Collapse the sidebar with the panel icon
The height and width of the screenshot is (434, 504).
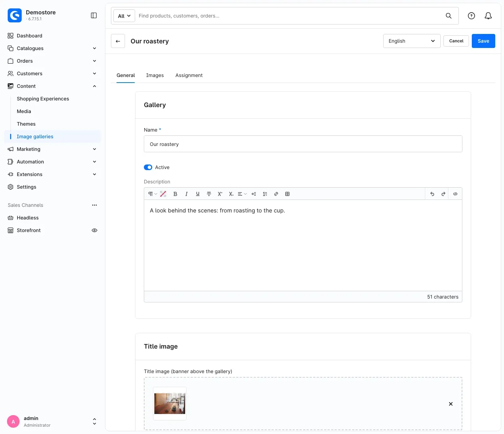pos(94,15)
